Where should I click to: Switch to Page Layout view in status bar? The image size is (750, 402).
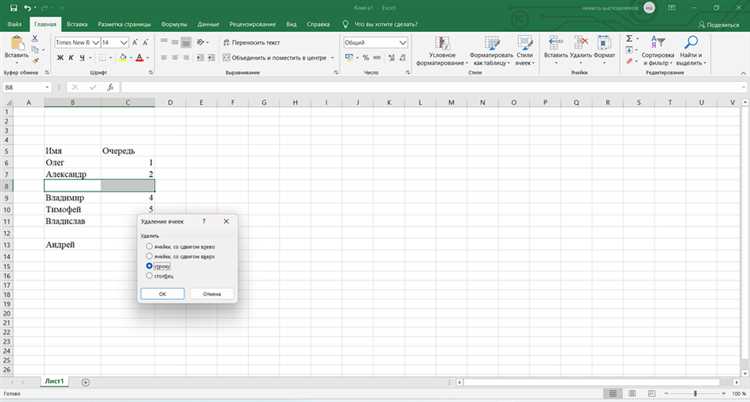[x=632, y=393]
